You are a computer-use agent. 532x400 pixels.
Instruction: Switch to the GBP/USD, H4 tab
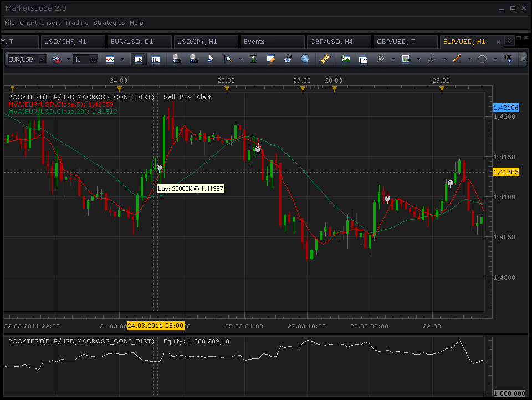coord(331,42)
